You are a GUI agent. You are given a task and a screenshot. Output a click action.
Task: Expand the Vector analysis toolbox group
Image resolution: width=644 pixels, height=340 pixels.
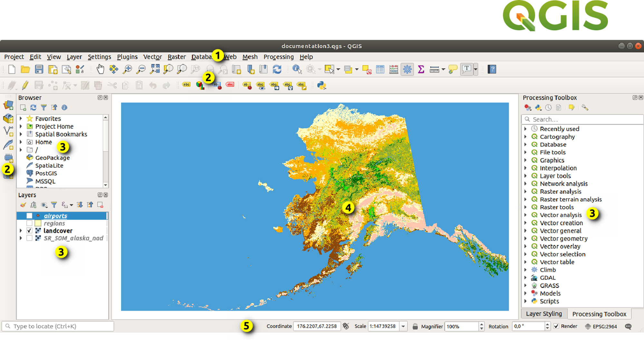point(526,215)
